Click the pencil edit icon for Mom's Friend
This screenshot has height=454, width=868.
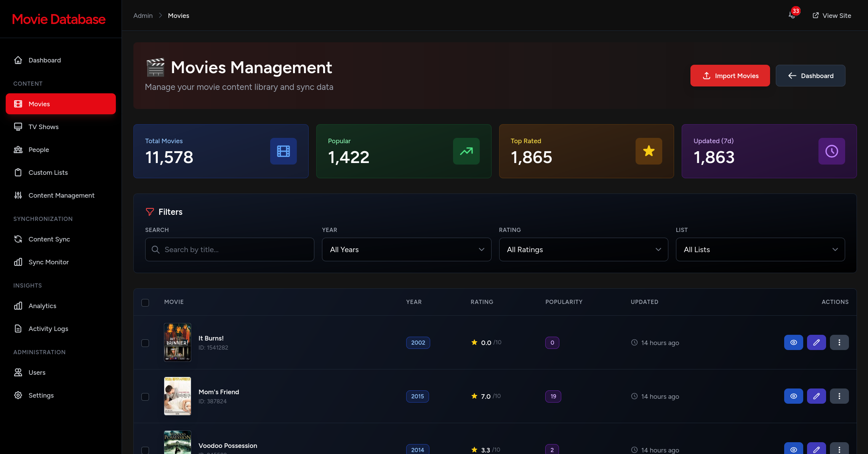[x=816, y=396]
